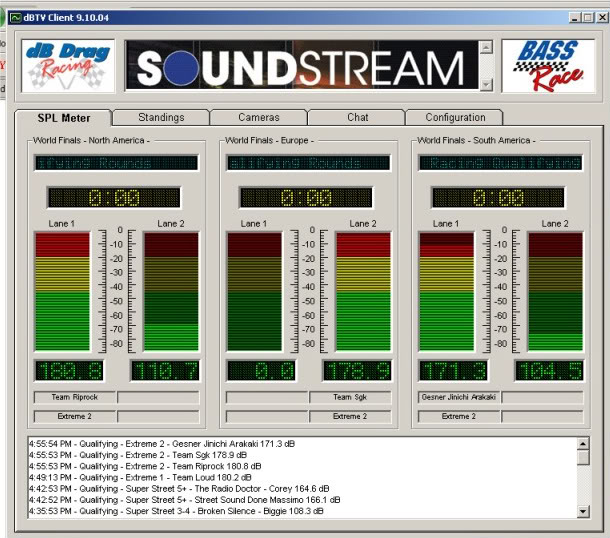Open the Configuration tab
The width and height of the screenshot is (610, 538).
(x=455, y=117)
